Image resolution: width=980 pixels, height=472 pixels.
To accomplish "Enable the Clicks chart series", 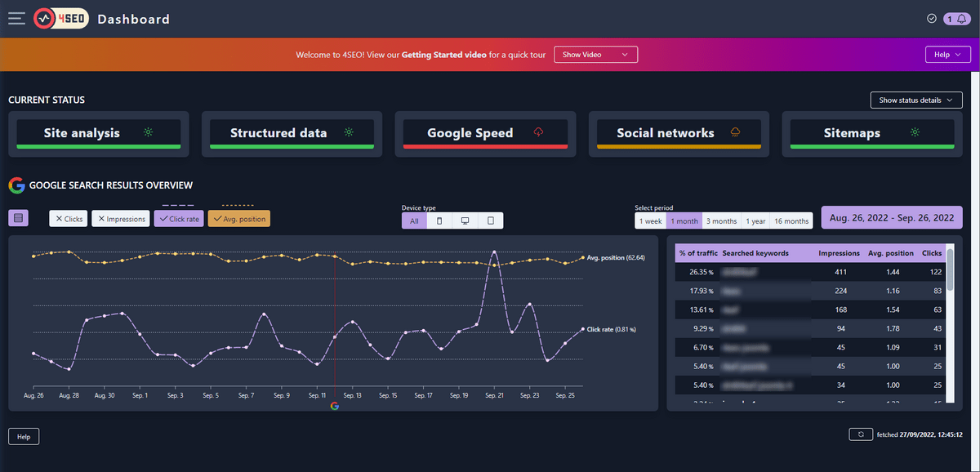I will 69,219.
